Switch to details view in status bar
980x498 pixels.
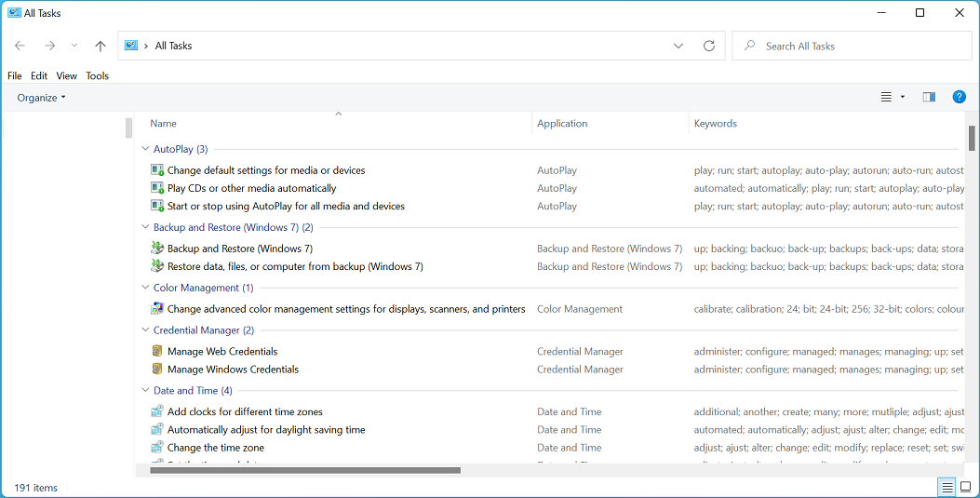pyautogui.click(x=947, y=488)
